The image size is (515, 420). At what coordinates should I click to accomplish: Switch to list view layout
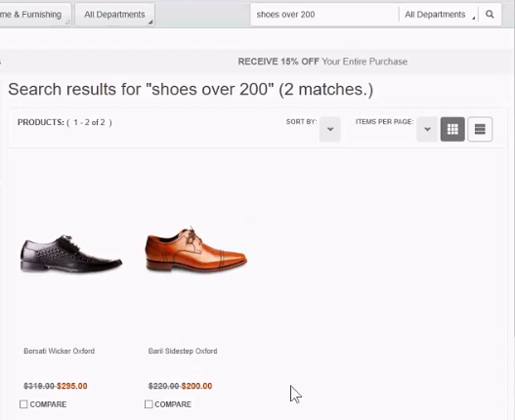(480, 129)
